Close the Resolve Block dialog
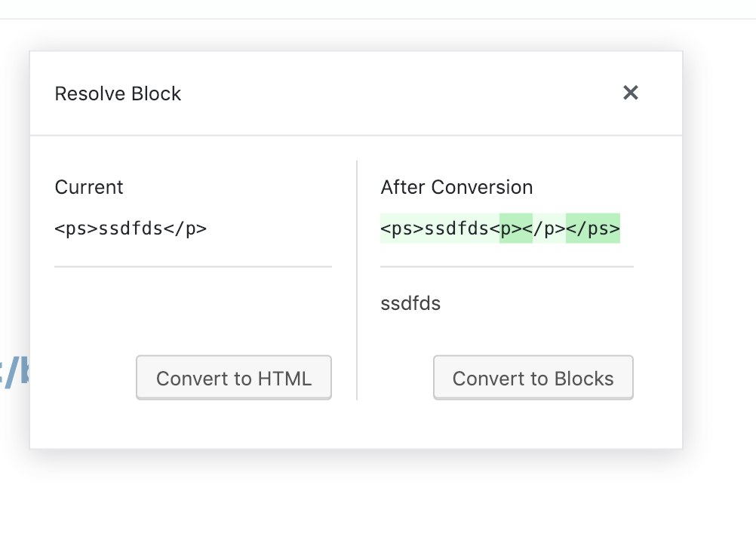The image size is (756, 540). coord(631,93)
